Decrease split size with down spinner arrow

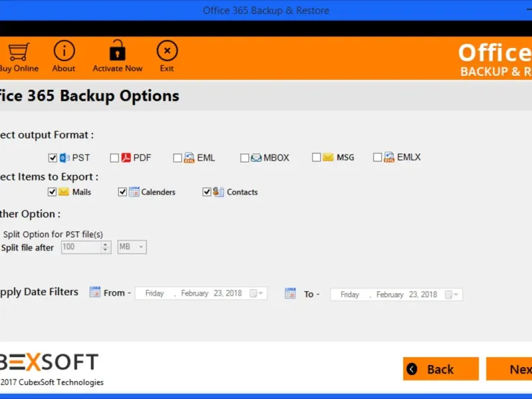coord(106,250)
